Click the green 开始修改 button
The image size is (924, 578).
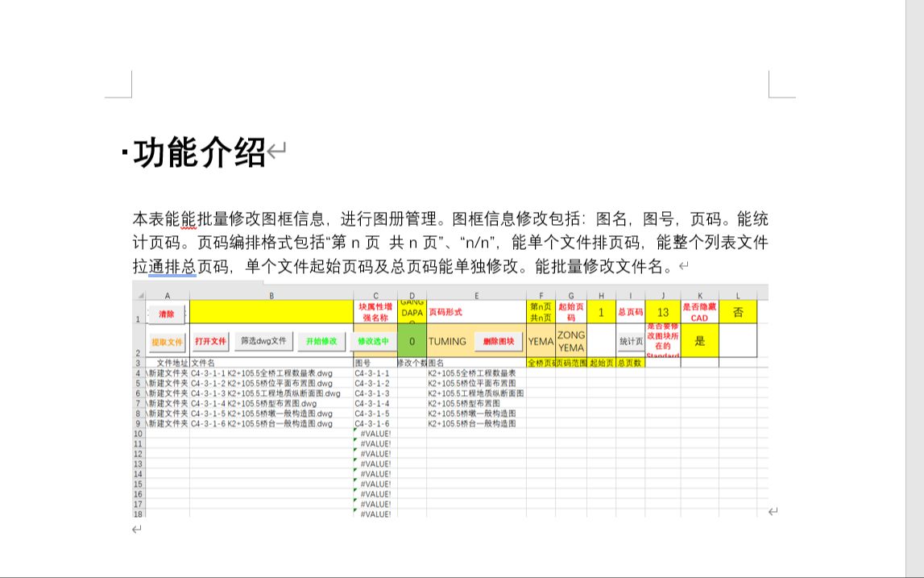coord(320,341)
